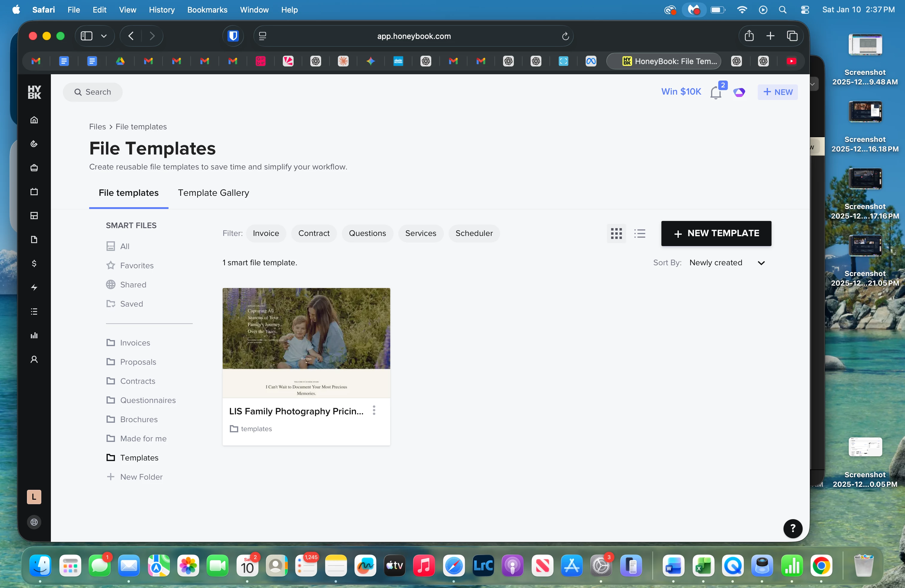This screenshot has width=905, height=588.
Task: Open the help question mark button
Action: [x=792, y=528]
